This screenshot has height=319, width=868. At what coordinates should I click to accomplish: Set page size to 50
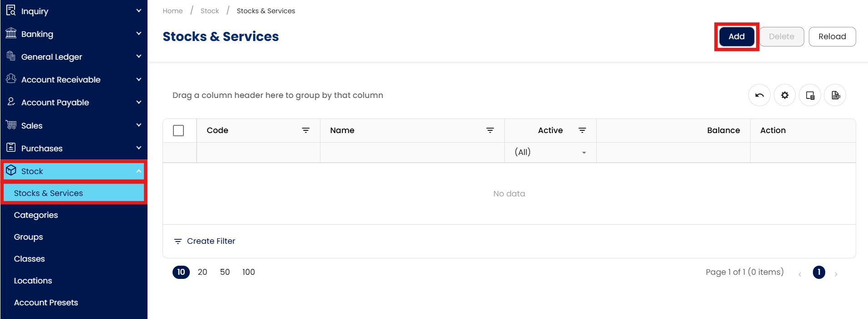225,272
